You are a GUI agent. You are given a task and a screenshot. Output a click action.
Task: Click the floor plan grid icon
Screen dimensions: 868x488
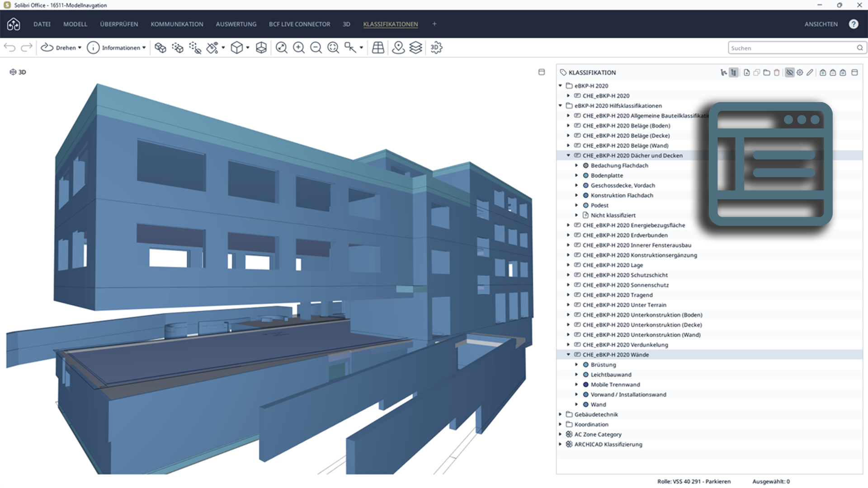[x=378, y=47]
